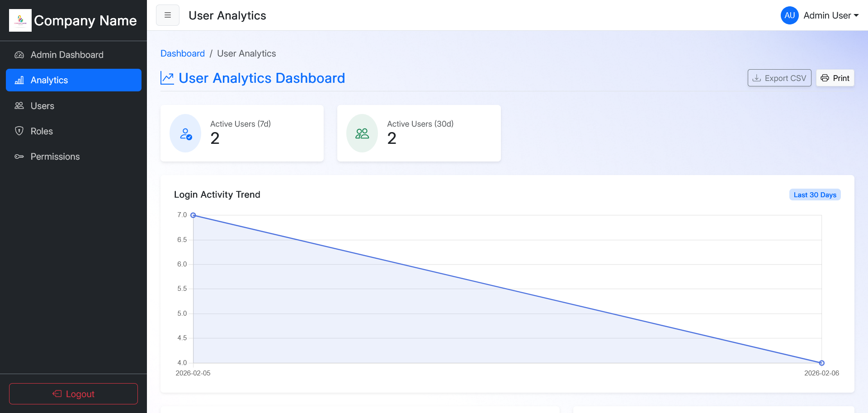The width and height of the screenshot is (868, 413).
Task: Open Analytics in the sidebar
Action: (x=73, y=80)
